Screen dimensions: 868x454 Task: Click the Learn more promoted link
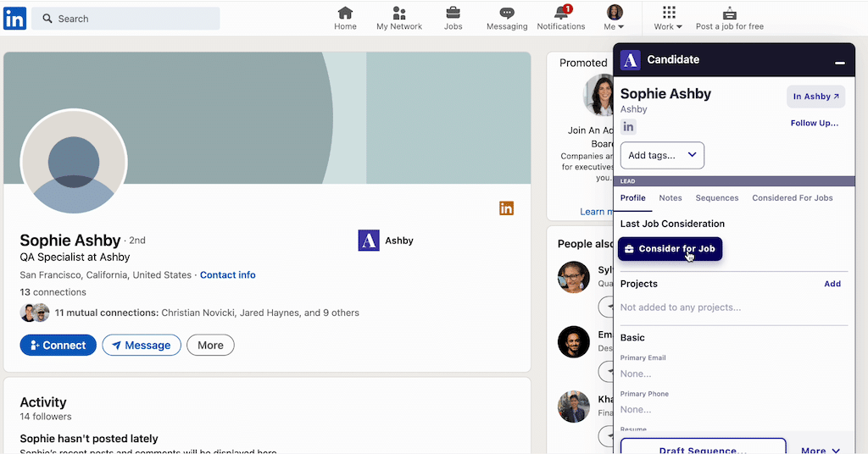click(596, 211)
